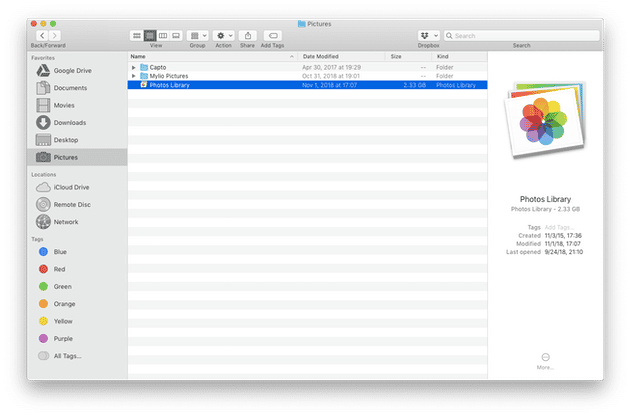Expand the Capto folder
This screenshot has height=416, width=630.
tap(134, 68)
